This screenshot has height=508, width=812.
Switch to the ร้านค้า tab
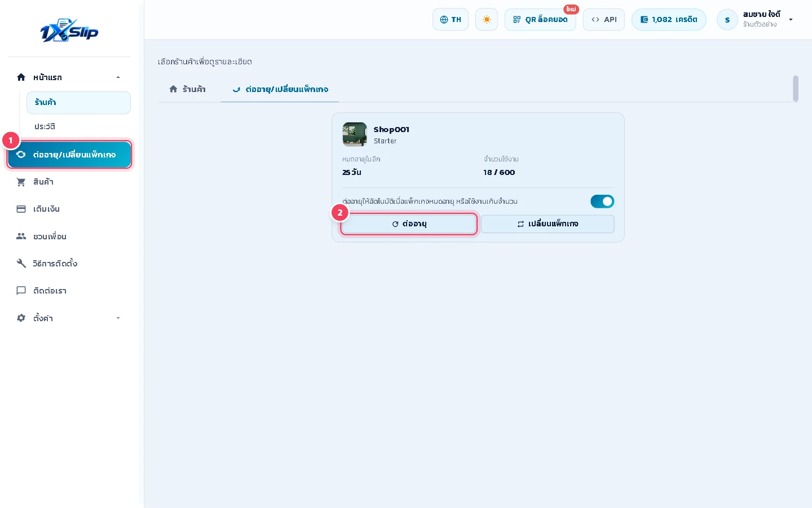click(188, 89)
